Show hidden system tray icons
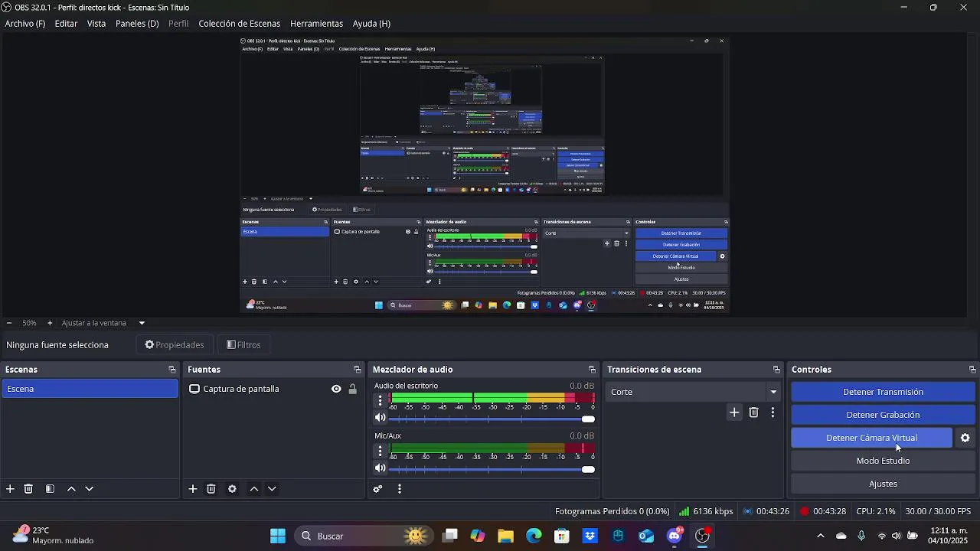This screenshot has width=980, height=551. [821, 536]
